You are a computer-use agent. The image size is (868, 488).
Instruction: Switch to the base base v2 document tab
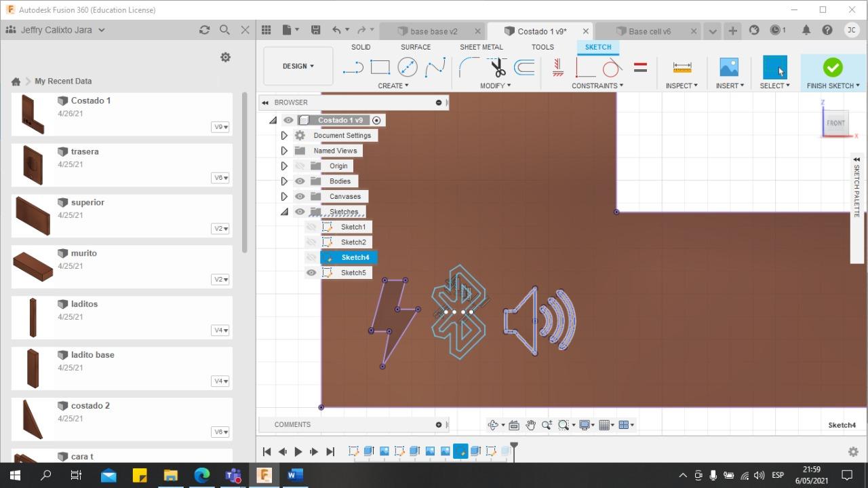pos(434,31)
